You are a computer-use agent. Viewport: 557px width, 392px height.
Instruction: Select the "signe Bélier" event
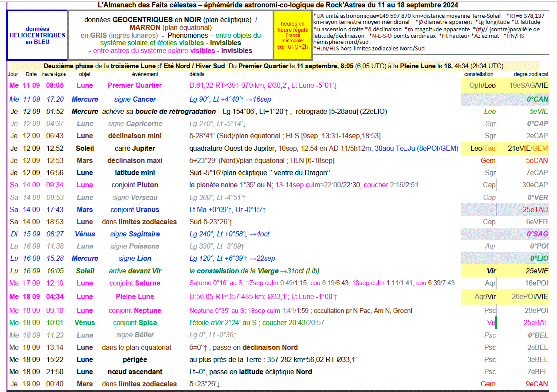click(x=135, y=335)
